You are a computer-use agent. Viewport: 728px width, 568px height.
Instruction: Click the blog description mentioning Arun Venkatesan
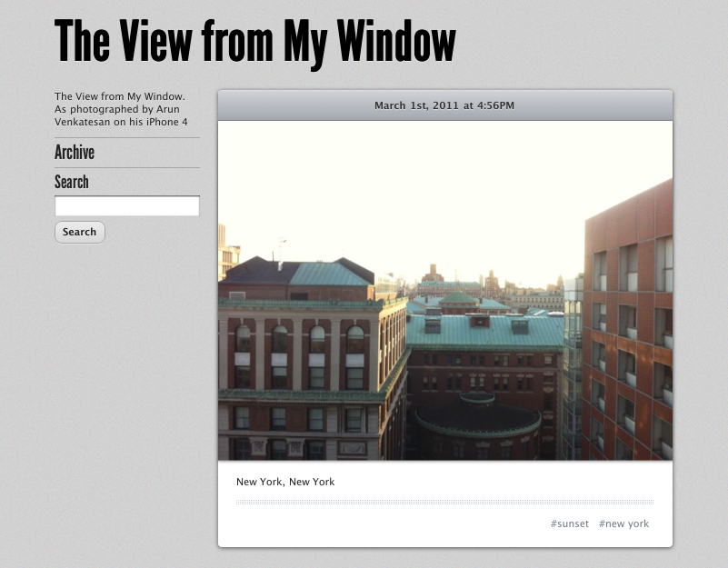(x=121, y=109)
